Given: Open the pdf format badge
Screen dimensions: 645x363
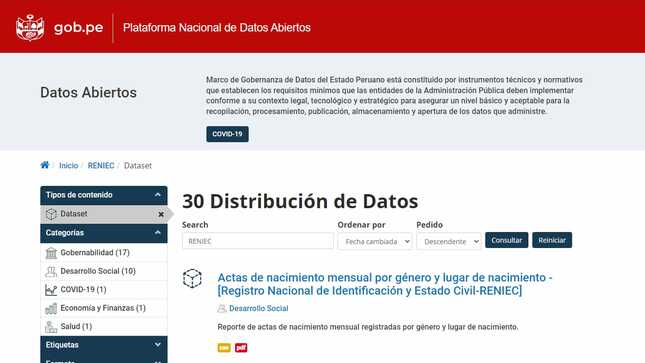Looking at the screenshot, I should pos(241,348).
